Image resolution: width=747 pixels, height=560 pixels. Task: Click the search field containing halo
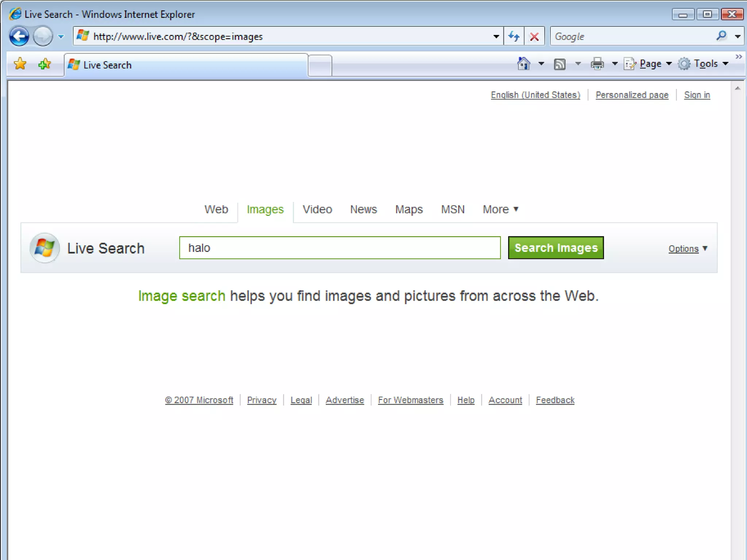coord(340,248)
